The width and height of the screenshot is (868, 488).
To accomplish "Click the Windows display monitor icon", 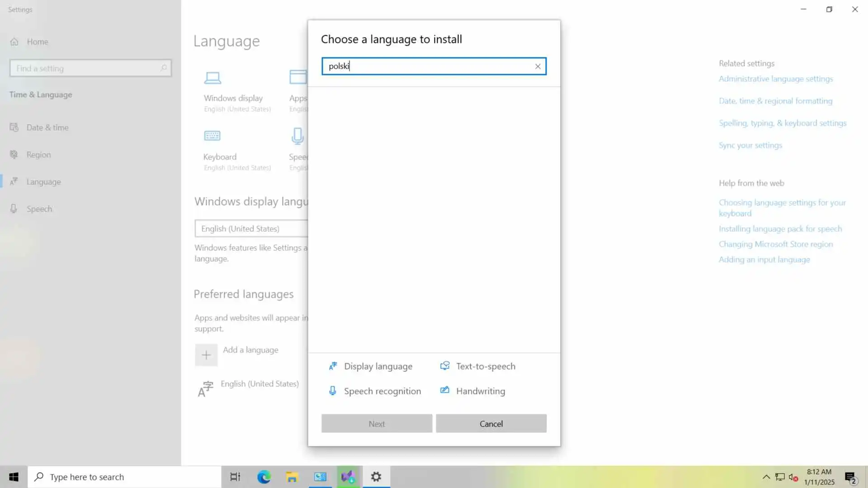I will coord(212,78).
